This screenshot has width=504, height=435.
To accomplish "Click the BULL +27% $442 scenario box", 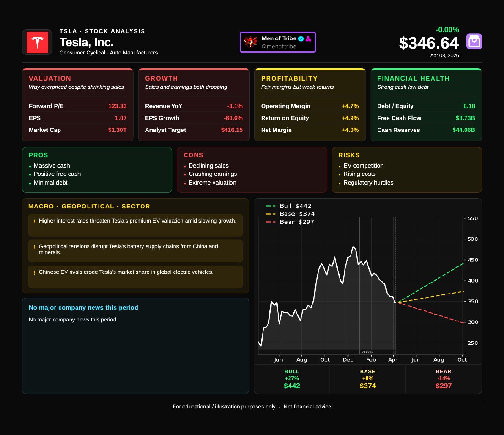I will pyautogui.click(x=292, y=380).
